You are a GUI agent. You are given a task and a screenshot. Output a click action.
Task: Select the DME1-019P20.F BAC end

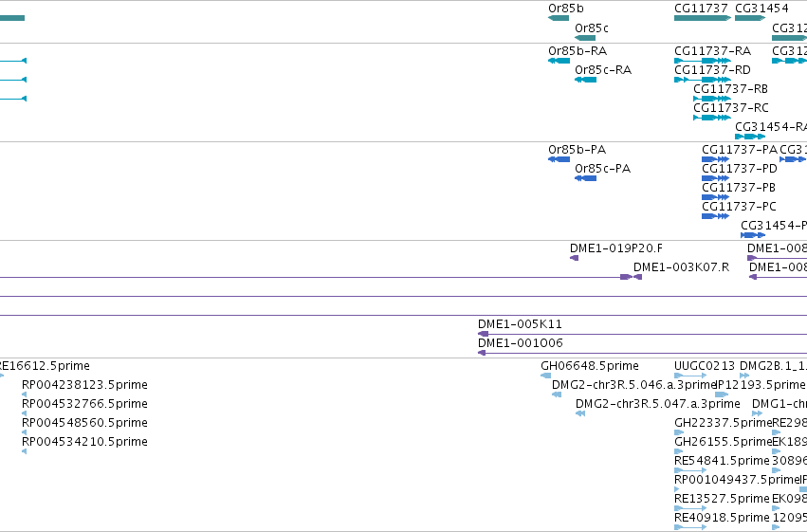pyautogui.click(x=575, y=258)
